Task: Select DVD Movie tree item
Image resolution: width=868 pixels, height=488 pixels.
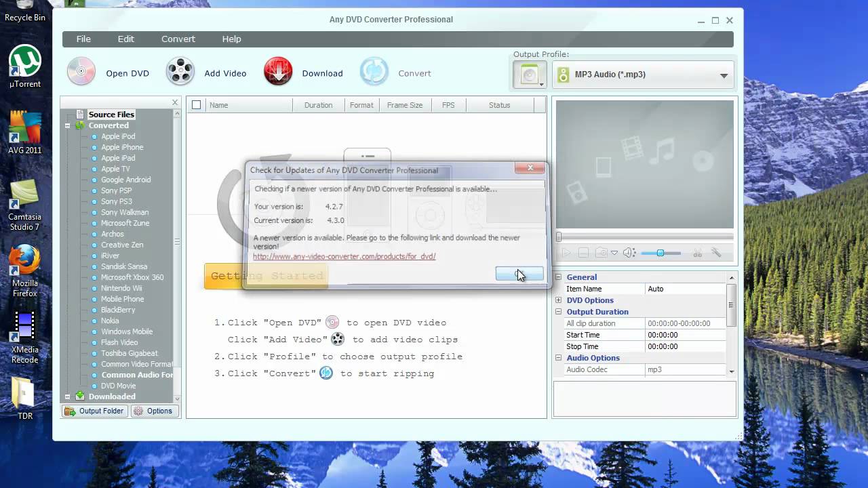Action: click(119, 386)
